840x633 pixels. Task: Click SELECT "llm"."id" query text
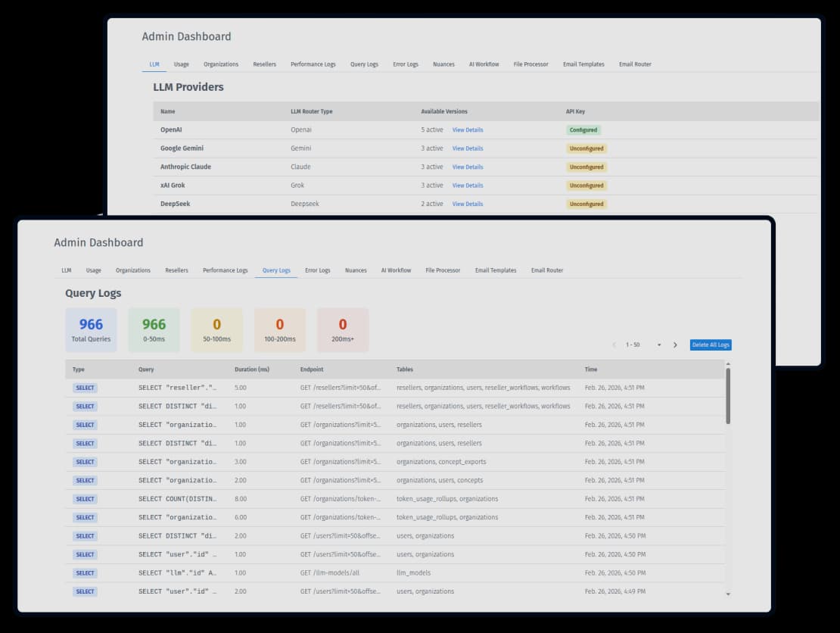[x=177, y=573]
